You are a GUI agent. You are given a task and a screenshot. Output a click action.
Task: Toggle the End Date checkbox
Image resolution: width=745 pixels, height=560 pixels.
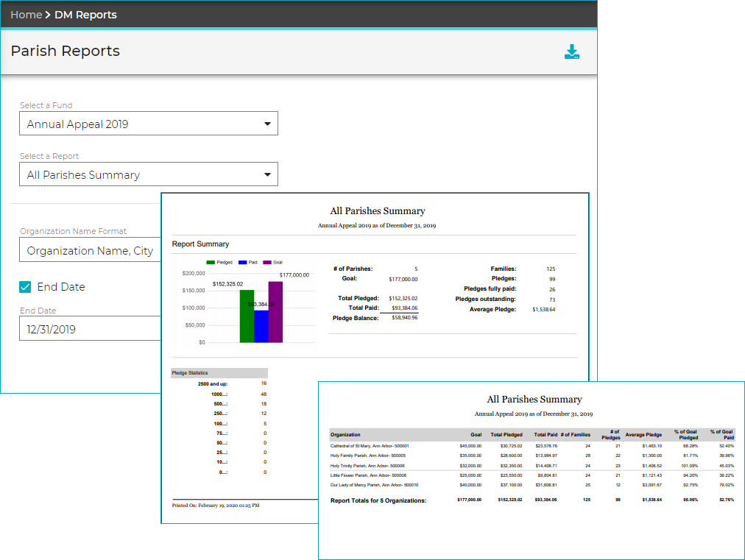(25, 287)
